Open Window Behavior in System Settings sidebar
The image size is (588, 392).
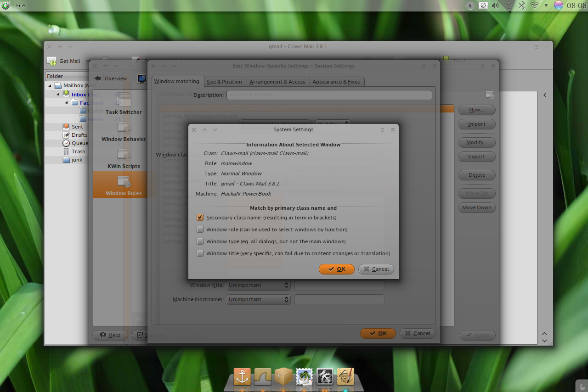124,131
